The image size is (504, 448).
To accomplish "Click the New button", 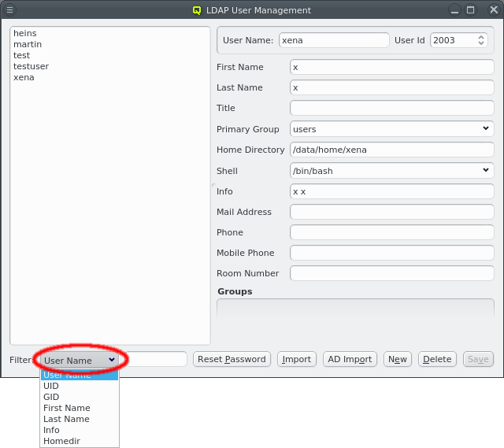I will point(398,359).
